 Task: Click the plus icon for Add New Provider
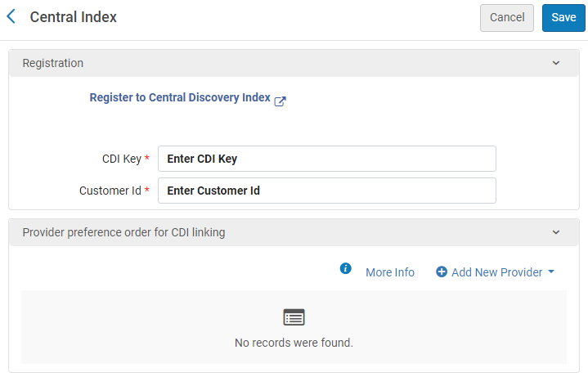442,272
